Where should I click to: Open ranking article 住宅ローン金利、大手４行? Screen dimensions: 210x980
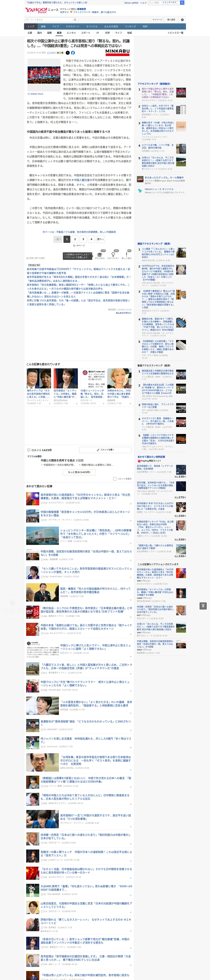click(158, 108)
